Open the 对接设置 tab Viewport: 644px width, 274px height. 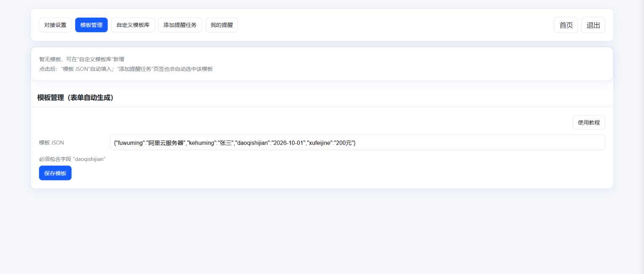click(x=55, y=25)
